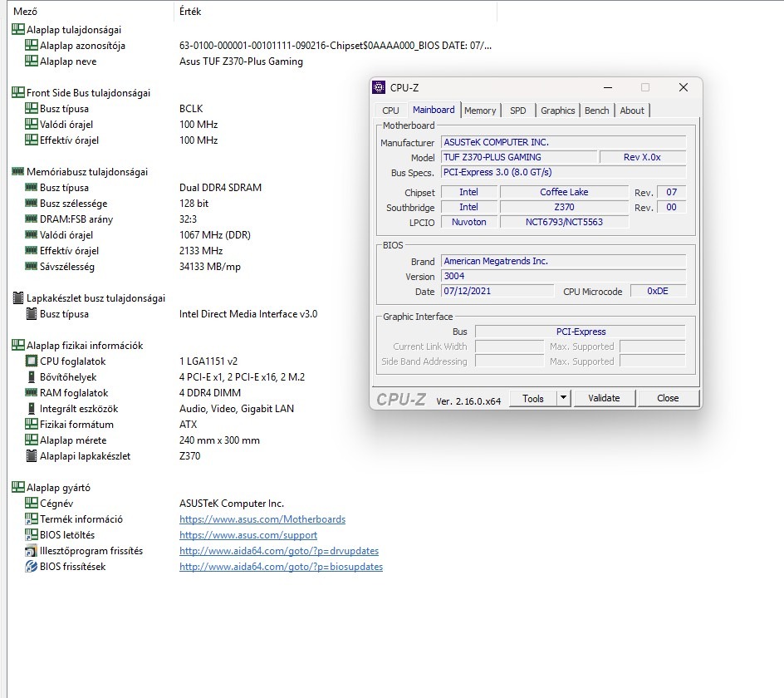The height and width of the screenshot is (698, 784).
Task: Click the chipset icon beside Lapkakészlet busz tulajdonságai
Action: point(18,297)
